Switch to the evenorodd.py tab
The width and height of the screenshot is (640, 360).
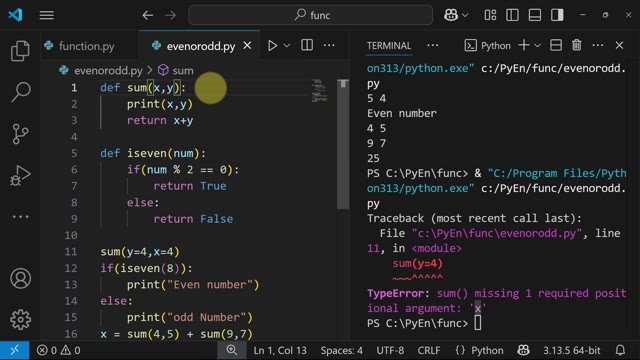pyautogui.click(x=200, y=46)
